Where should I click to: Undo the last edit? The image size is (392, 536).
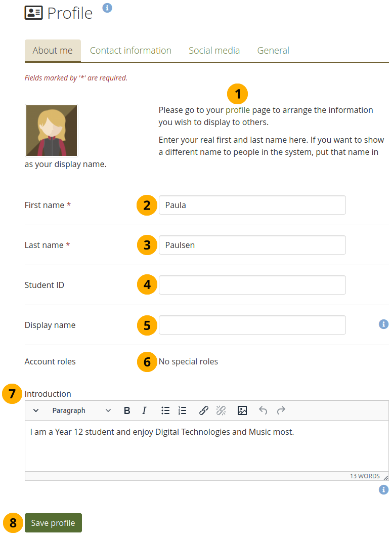[263, 410]
